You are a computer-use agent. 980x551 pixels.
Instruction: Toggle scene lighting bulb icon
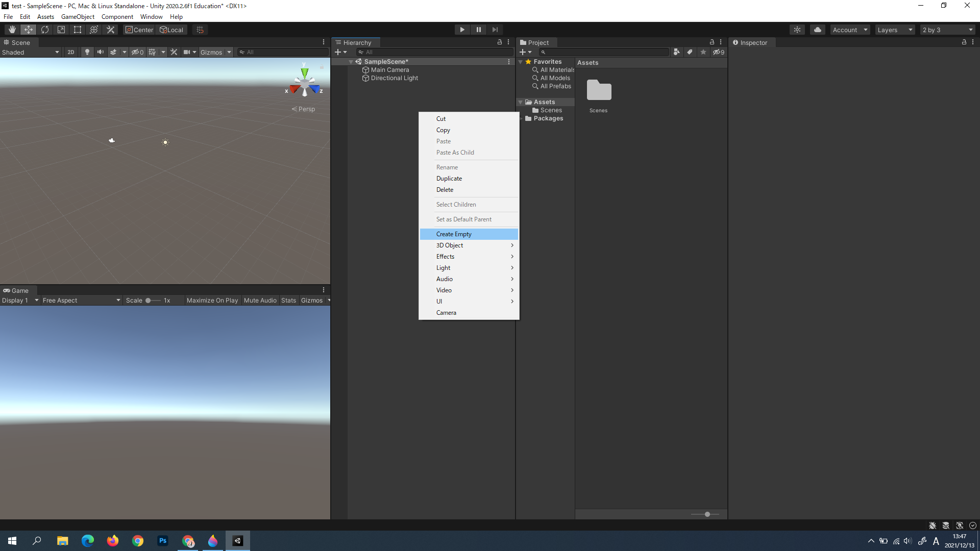coord(87,52)
